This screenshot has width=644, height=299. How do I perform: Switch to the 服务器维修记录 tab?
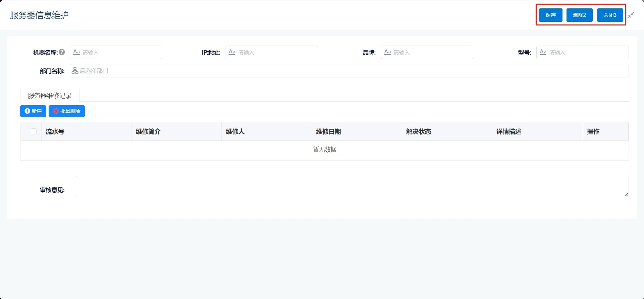(50, 96)
